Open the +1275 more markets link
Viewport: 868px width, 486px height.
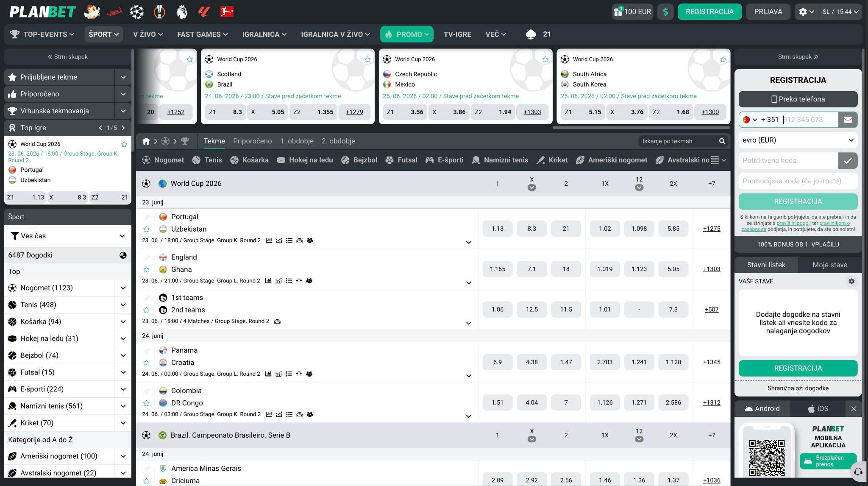[x=711, y=229]
